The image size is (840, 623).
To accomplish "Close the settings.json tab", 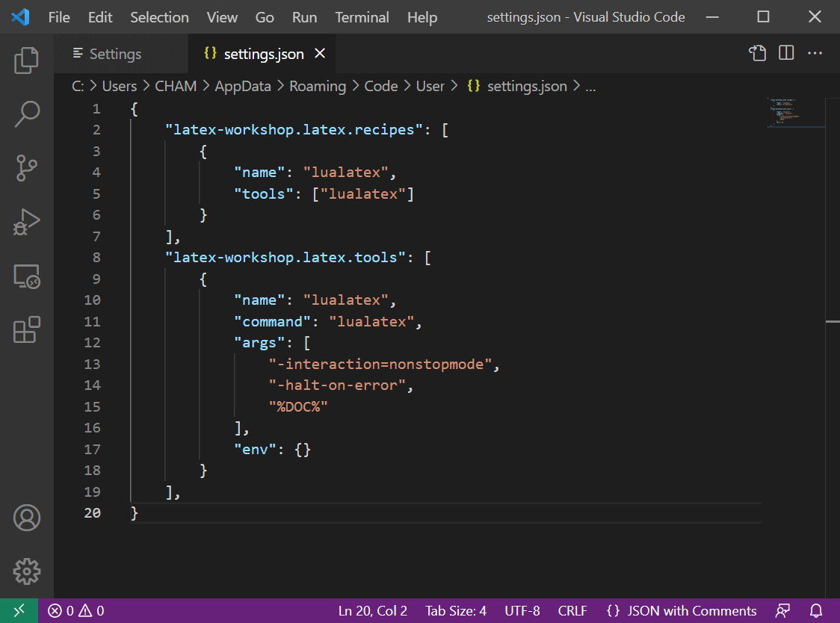I will pos(320,54).
